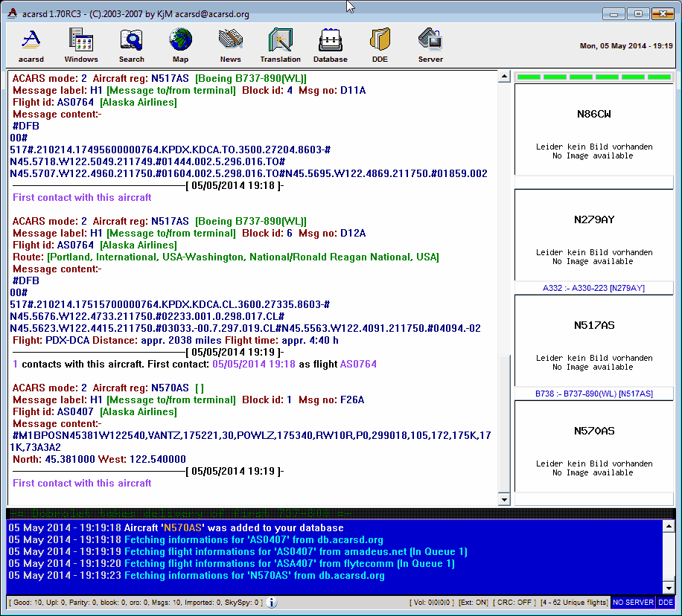
Task: Select the N279AY aircraft thumbnail
Action: pos(593,235)
